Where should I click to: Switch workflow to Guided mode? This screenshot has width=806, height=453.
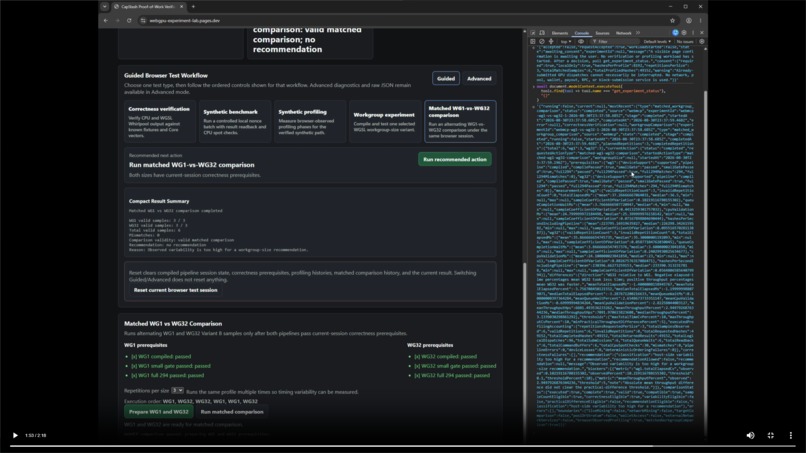tap(446, 79)
